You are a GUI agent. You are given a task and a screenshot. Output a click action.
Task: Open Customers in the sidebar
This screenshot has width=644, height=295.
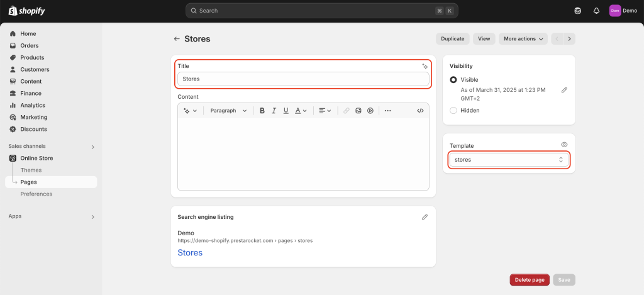[51, 69]
